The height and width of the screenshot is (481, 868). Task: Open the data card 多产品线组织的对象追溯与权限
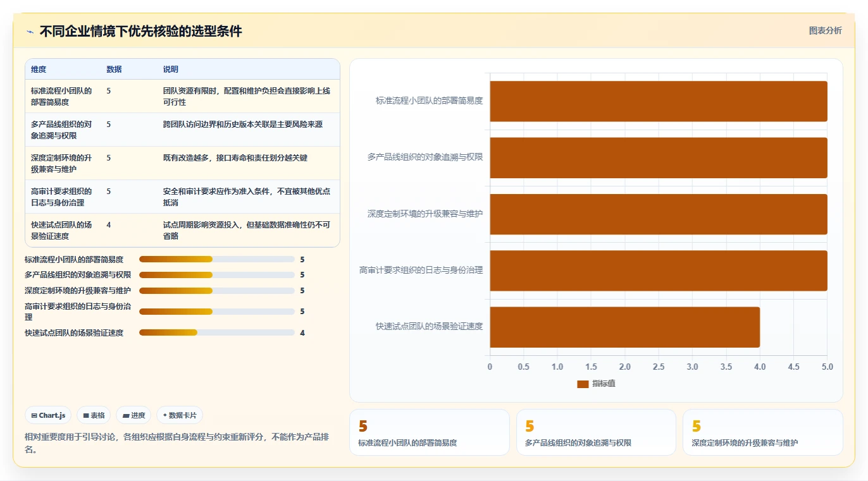point(596,432)
